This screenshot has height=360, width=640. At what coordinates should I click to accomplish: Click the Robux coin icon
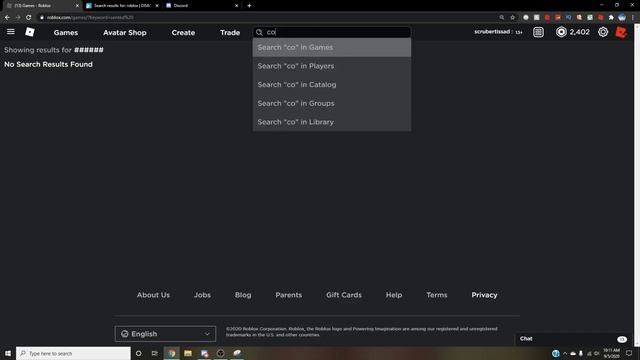click(x=561, y=32)
